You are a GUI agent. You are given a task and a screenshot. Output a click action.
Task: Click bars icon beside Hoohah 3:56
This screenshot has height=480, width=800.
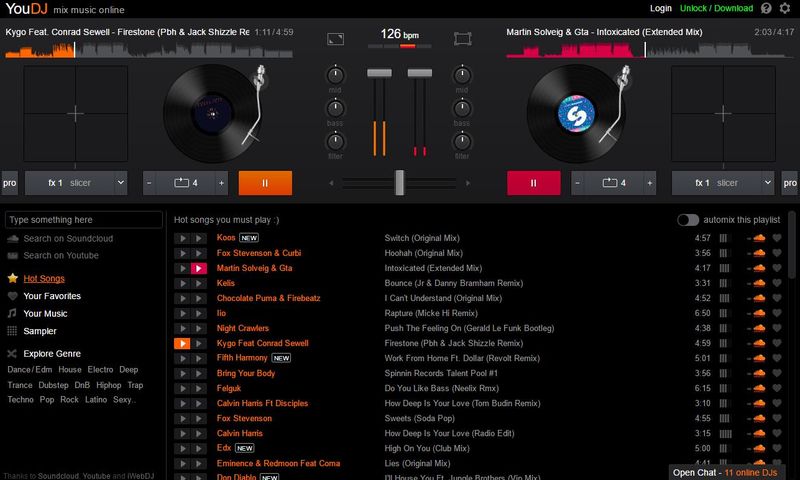click(723, 253)
